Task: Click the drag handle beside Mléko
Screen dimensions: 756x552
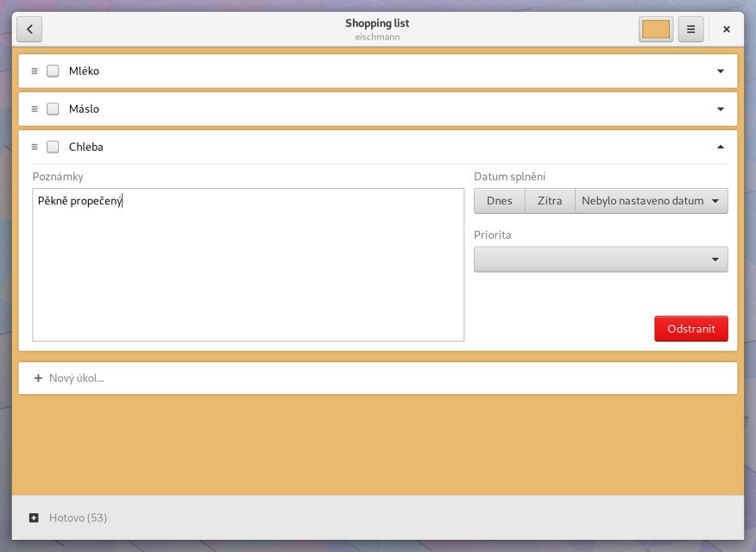Action: (x=35, y=71)
